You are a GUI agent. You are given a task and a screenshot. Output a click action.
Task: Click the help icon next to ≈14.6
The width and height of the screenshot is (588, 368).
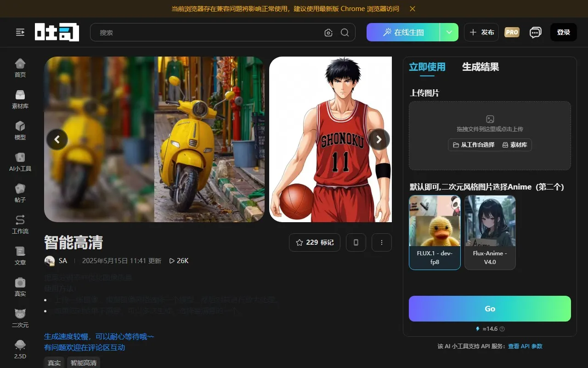(503, 328)
